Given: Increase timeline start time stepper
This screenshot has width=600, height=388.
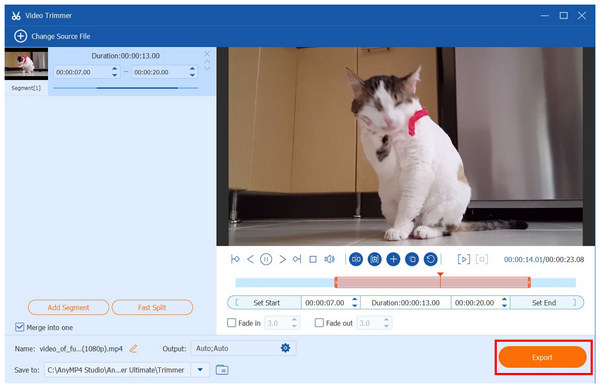Looking at the screenshot, I should 355,300.
